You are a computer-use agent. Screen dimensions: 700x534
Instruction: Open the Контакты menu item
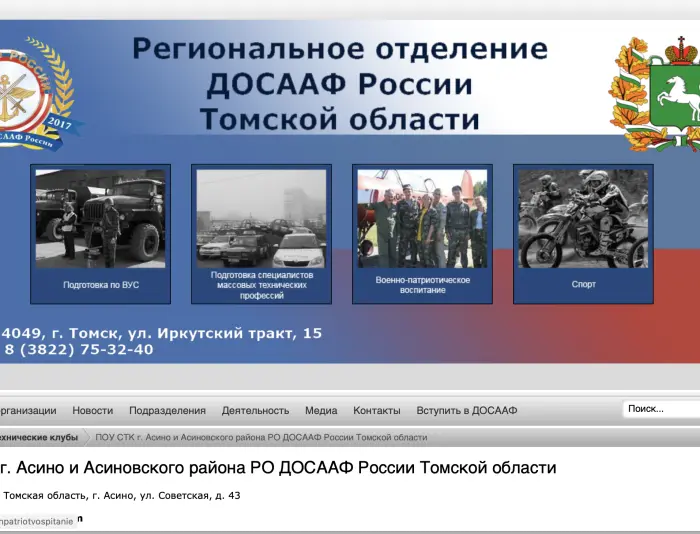coord(377,410)
